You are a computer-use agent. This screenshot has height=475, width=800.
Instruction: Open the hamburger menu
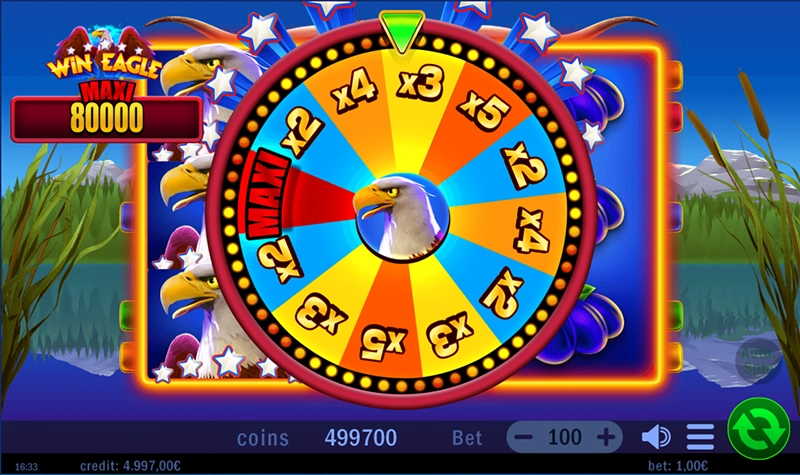pos(700,437)
